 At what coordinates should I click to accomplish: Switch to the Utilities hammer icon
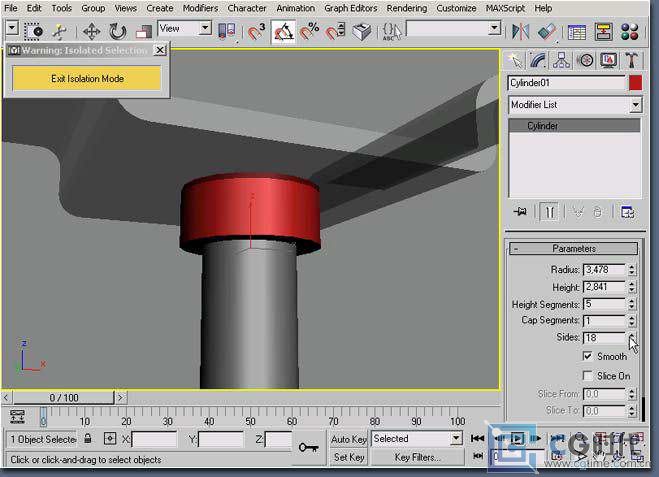tap(631, 60)
